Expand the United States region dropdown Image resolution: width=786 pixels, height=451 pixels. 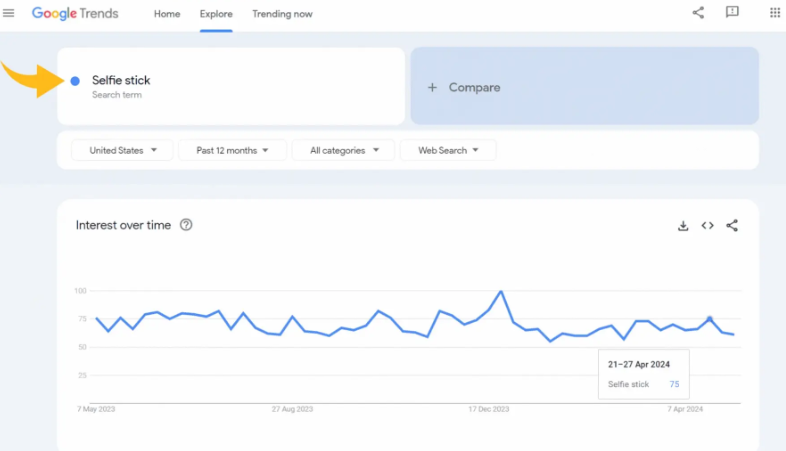[x=122, y=150]
